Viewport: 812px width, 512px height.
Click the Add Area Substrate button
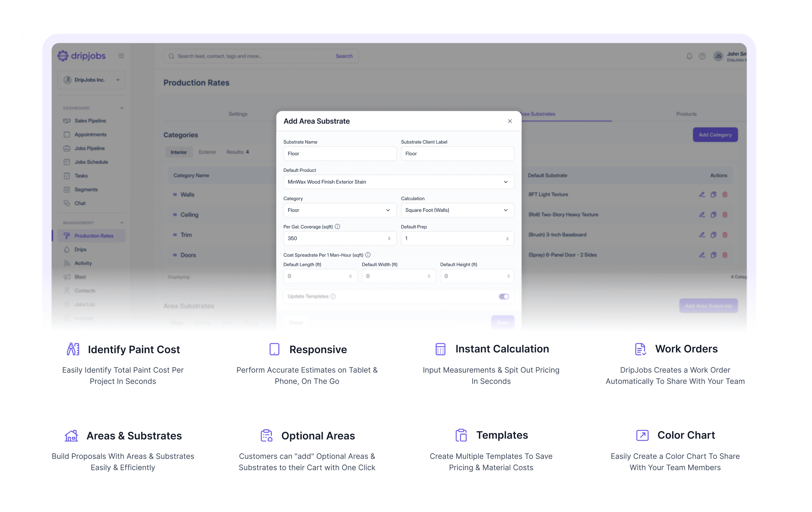[708, 306]
